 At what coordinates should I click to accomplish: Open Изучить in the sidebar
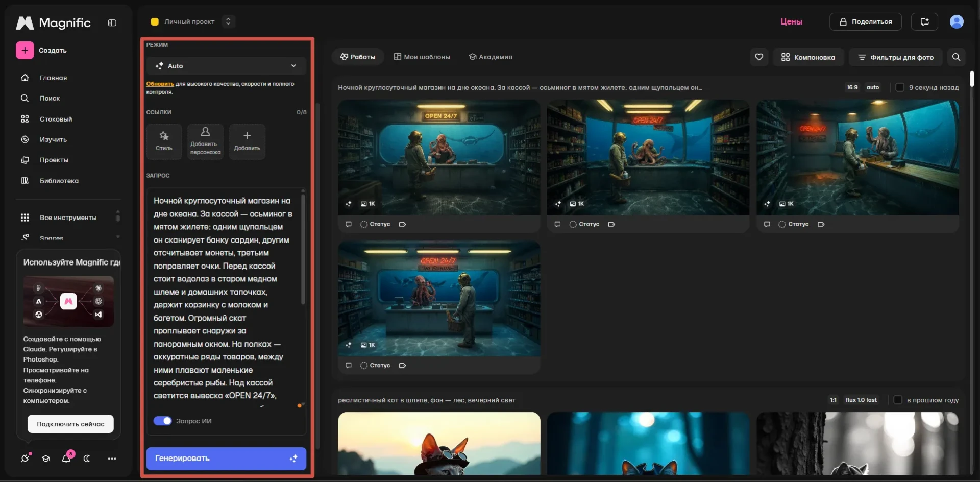pos(53,139)
